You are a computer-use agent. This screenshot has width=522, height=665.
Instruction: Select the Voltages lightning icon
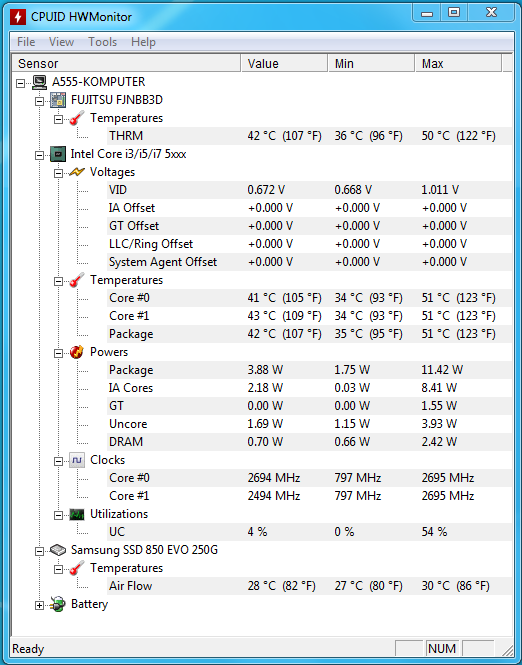click(x=77, y=172)
